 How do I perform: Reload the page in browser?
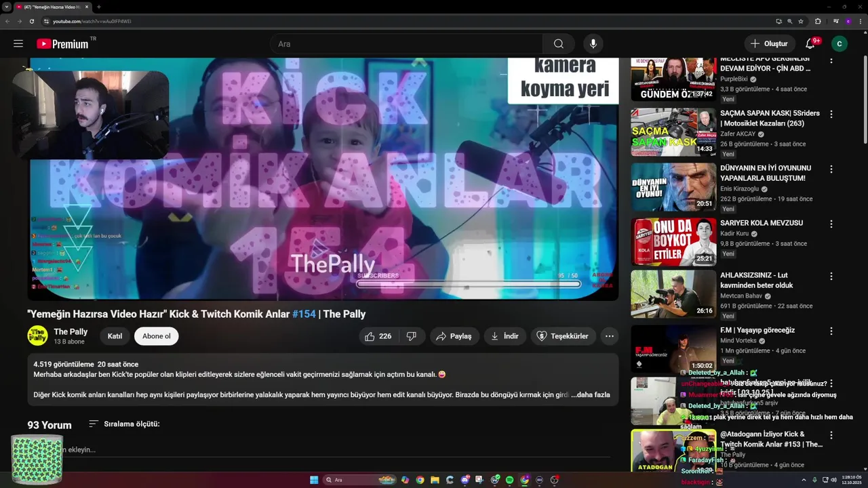[31, 21]
